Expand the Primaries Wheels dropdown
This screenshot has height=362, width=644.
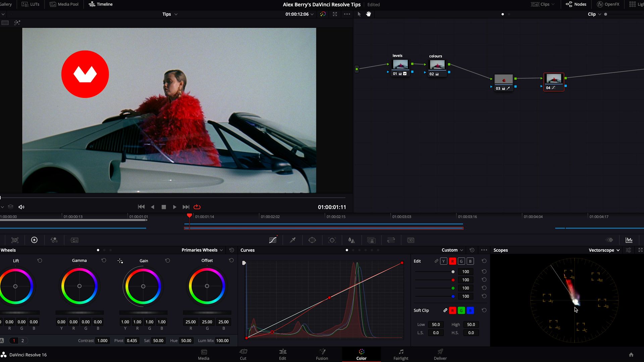202,250
